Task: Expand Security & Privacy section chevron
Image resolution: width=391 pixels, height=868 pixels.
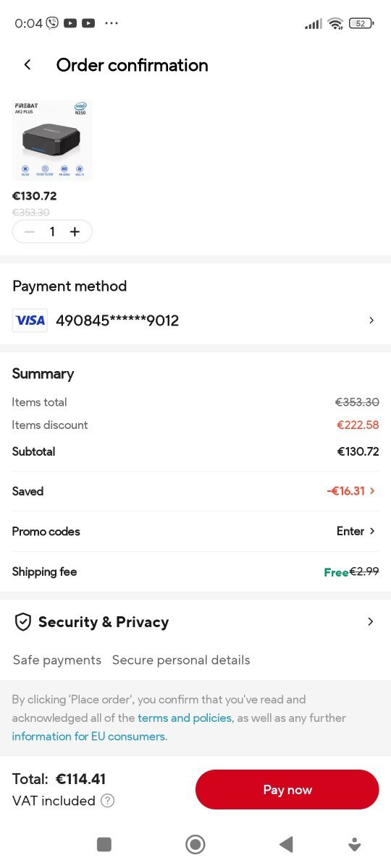Action: pyautogui.click(x=371, y=622)
